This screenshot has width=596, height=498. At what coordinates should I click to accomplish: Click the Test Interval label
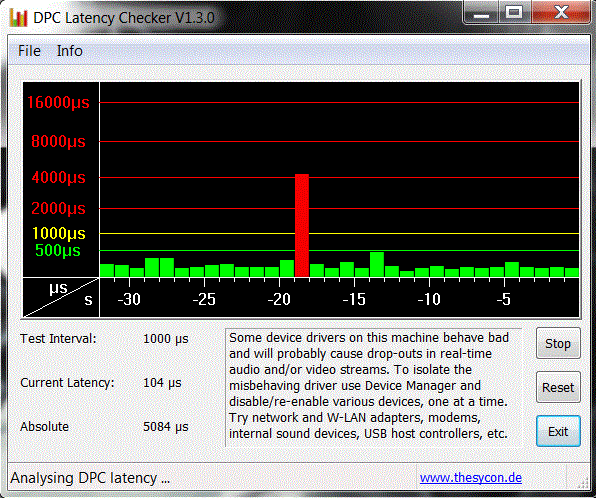click(x=58, y=338)
